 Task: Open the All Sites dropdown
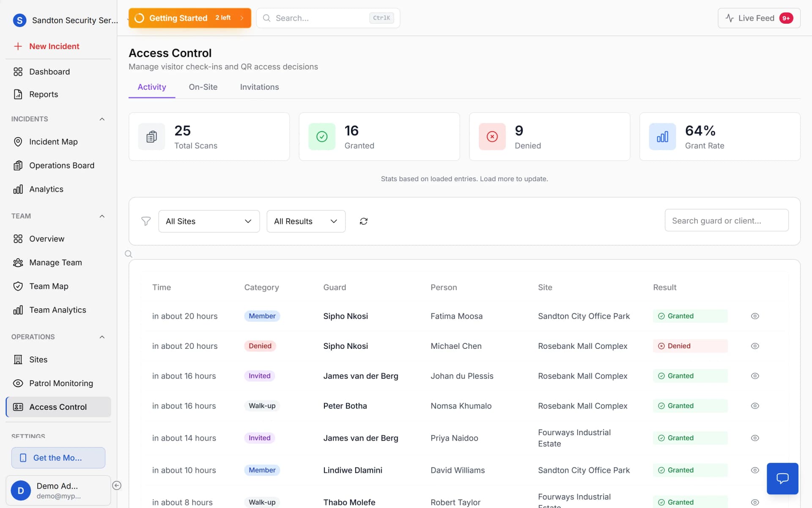(x=209, y=221)
